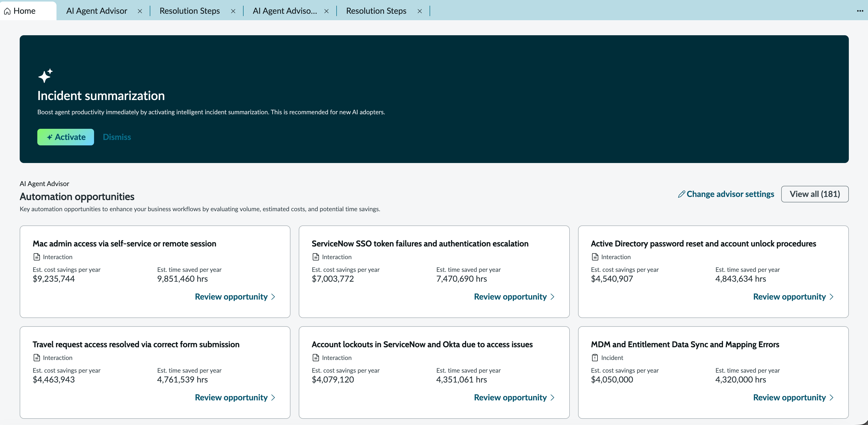Image resolution: width=868 pixels, height=425 pixels.
Task: Click chevron arrow on Travel request card
Action: (x=273, y=398)
